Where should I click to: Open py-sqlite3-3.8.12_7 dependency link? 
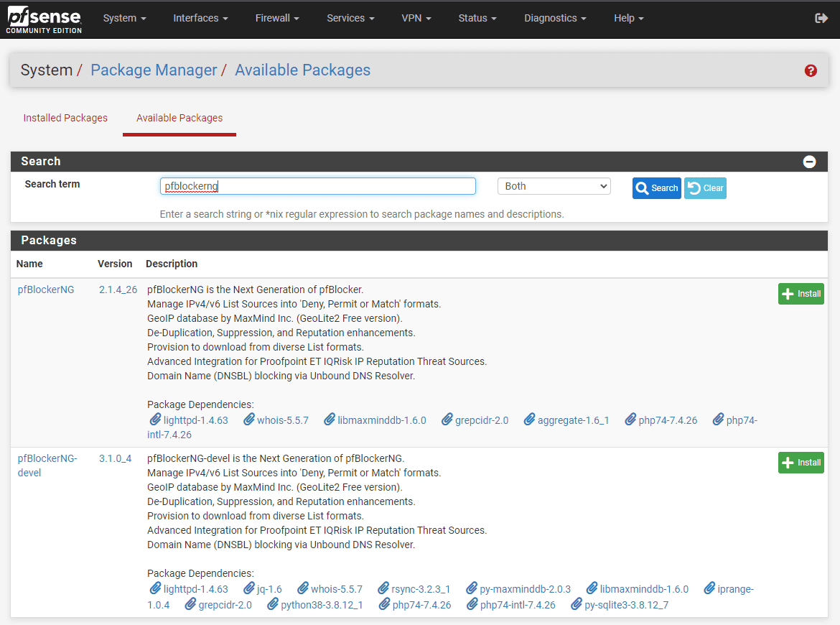(x=620, y=605)
